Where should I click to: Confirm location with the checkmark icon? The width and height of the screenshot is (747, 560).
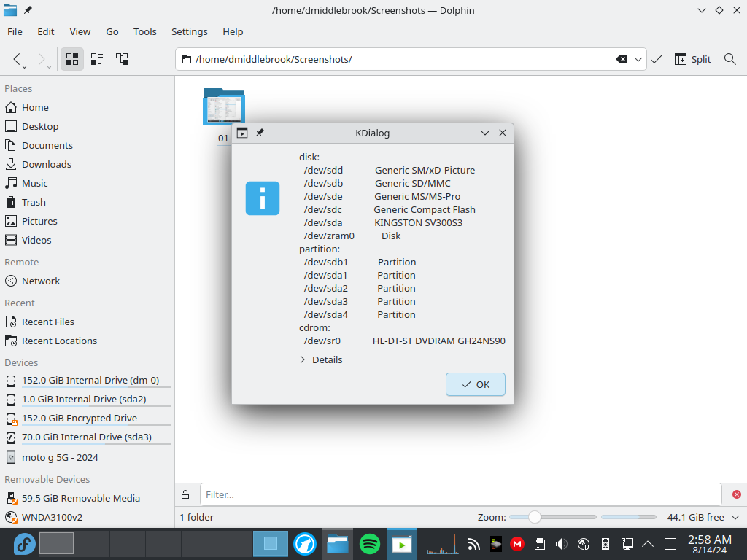click(x=657, y=59)
